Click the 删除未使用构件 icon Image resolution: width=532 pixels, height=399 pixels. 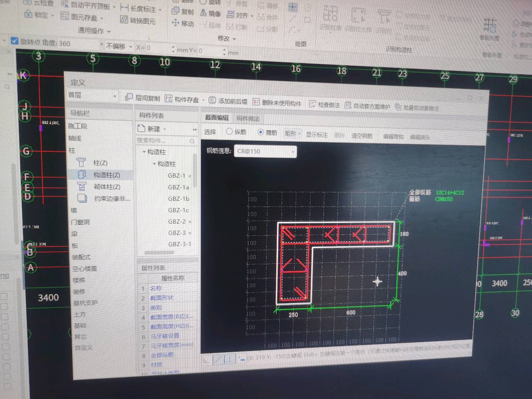pos(256,101)
